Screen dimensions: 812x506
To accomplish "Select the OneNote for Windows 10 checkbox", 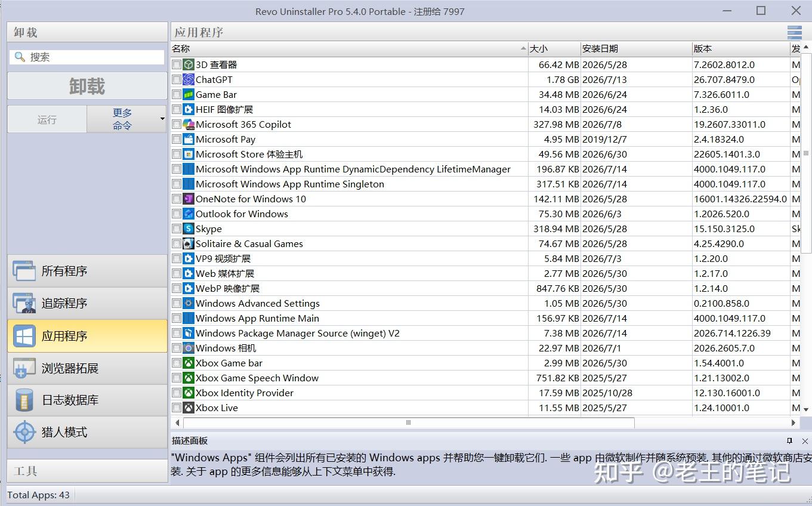I will pos(177,199).
